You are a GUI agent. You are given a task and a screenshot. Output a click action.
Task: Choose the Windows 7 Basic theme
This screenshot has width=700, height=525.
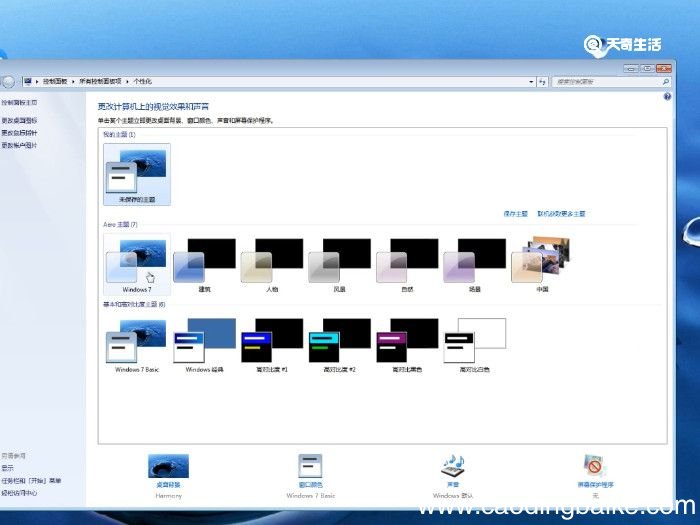137,345
